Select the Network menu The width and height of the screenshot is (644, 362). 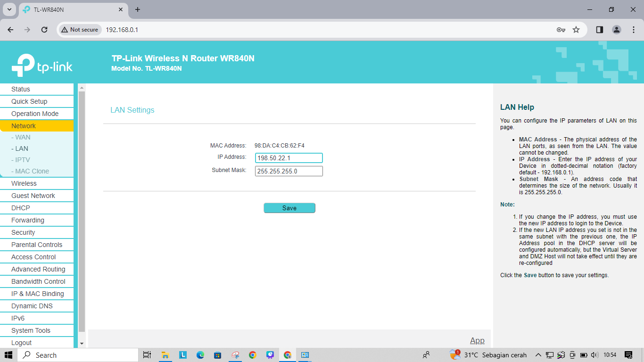click(x=37, y=126)
